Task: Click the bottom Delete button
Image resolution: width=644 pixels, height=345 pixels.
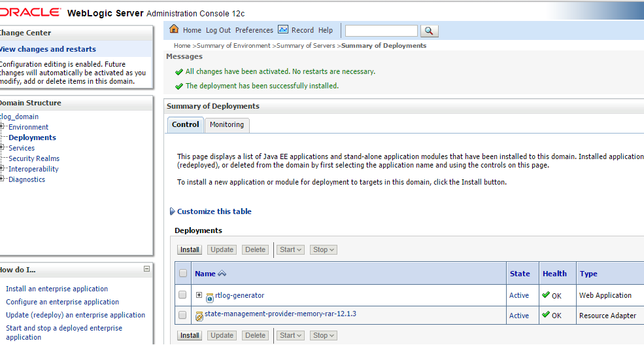Action: (255, 336)
